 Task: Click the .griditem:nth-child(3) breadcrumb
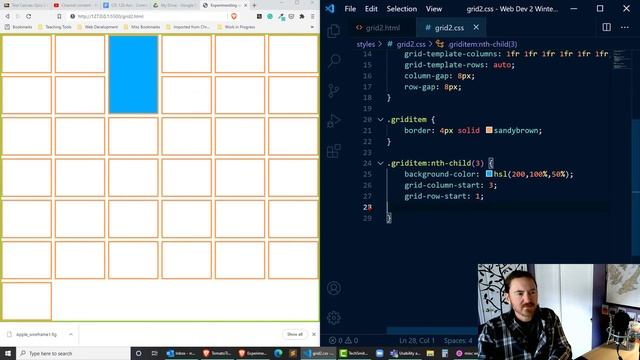click(x=476, y=44)
